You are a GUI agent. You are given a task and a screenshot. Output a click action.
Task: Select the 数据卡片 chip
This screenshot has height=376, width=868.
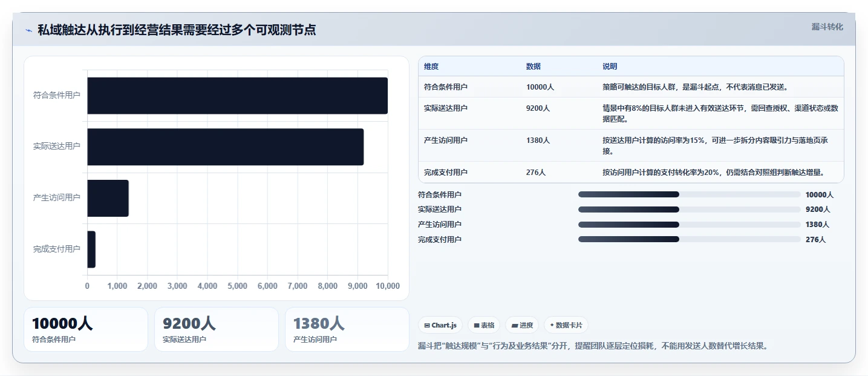[566, 325]
